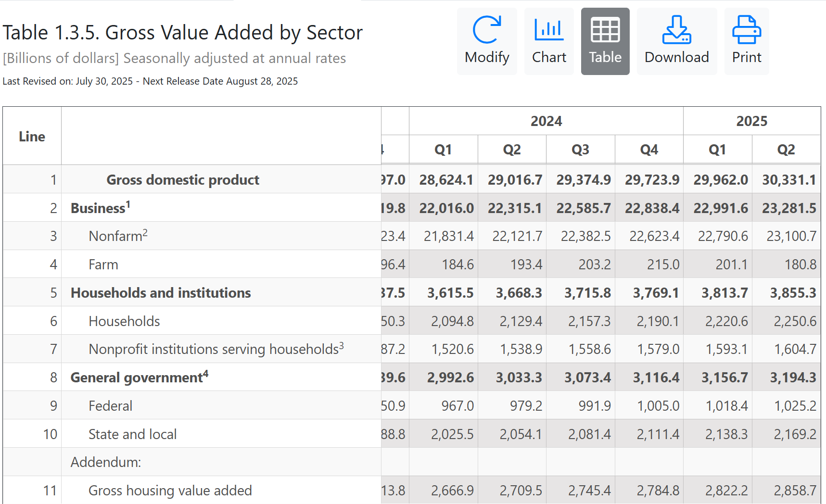
Task: Select the Chart view icon
Action: [x=549, y=41]
